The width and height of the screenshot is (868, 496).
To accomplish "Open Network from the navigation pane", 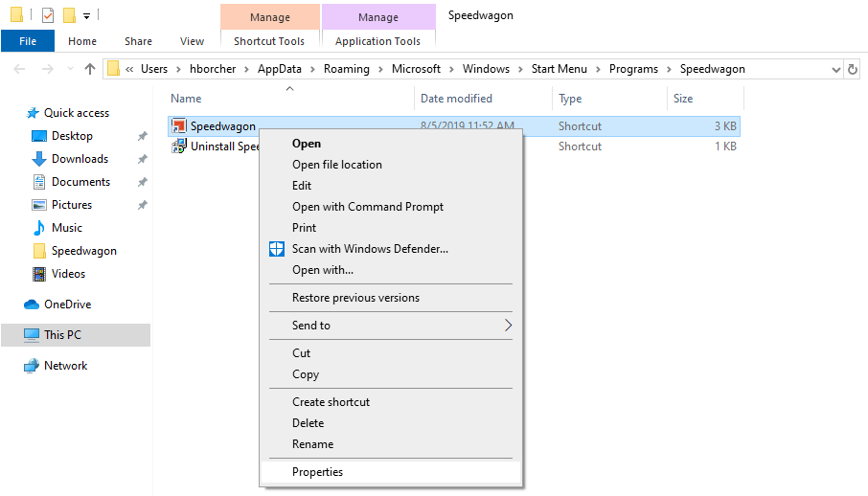I will coord(65,366).
